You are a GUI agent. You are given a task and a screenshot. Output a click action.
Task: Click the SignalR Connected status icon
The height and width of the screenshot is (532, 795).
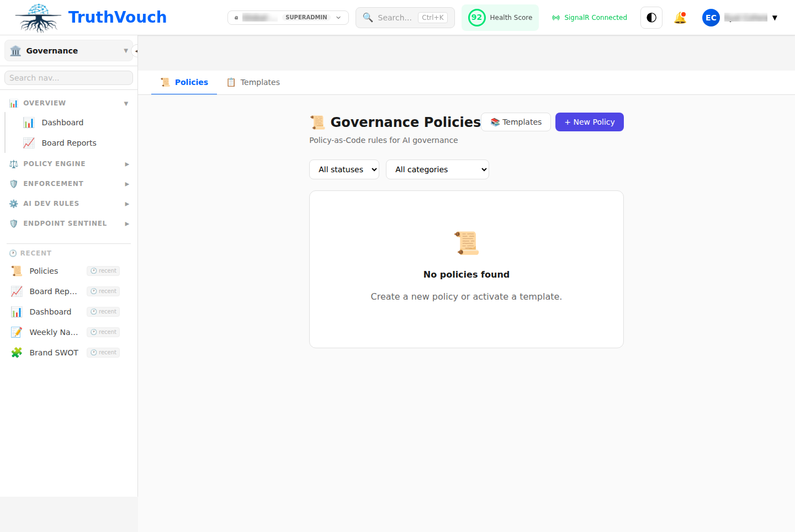(x=555, y=17)
